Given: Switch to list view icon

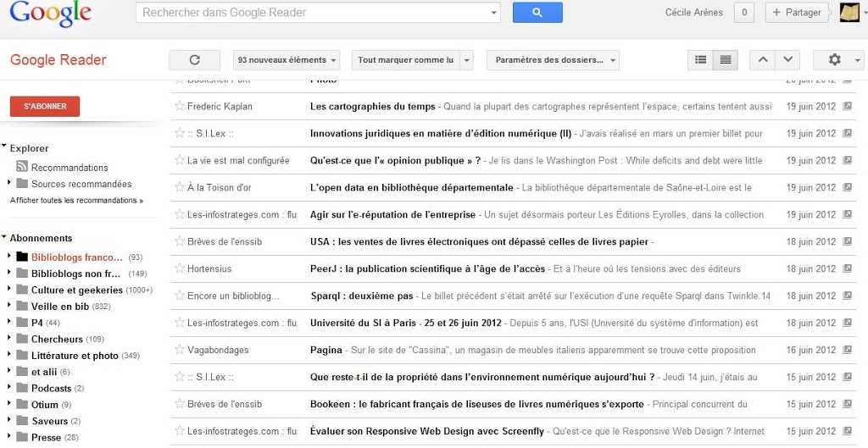Looking at the screenshot, I should (700, 60).
